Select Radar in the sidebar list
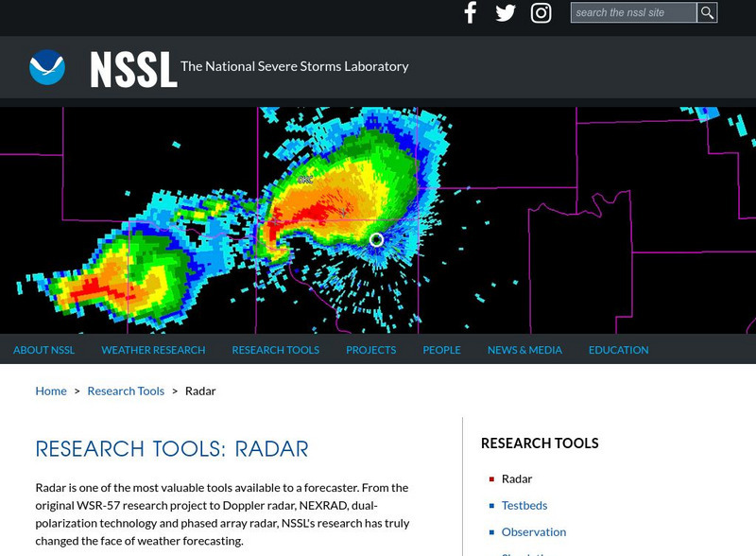This screenshot has width=756, height=556. pyautogui.click(x=515, y=478)
